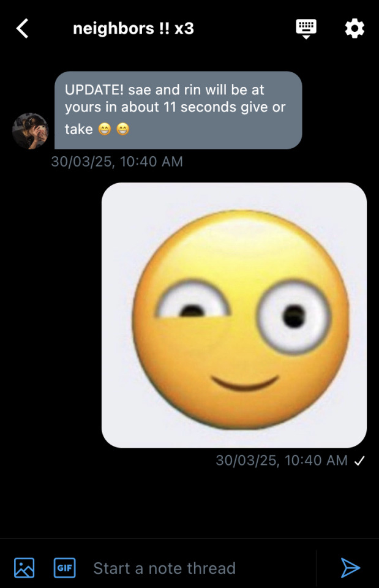Click the half-closed eye of the emoji picture
This screenshot has width=379, height=588.
click(x=194, y=309)
